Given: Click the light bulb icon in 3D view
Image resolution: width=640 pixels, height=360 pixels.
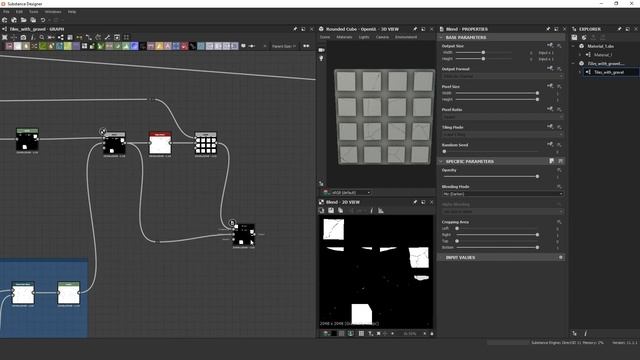Looking at the screenshot, I should tap(322, 59).
